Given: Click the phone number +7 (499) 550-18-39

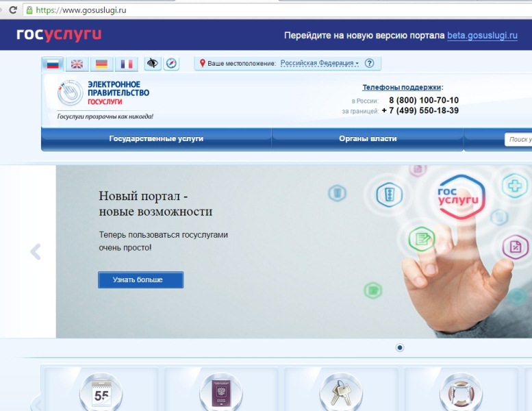Looking at the screenshot, I should tap(420, 110).
